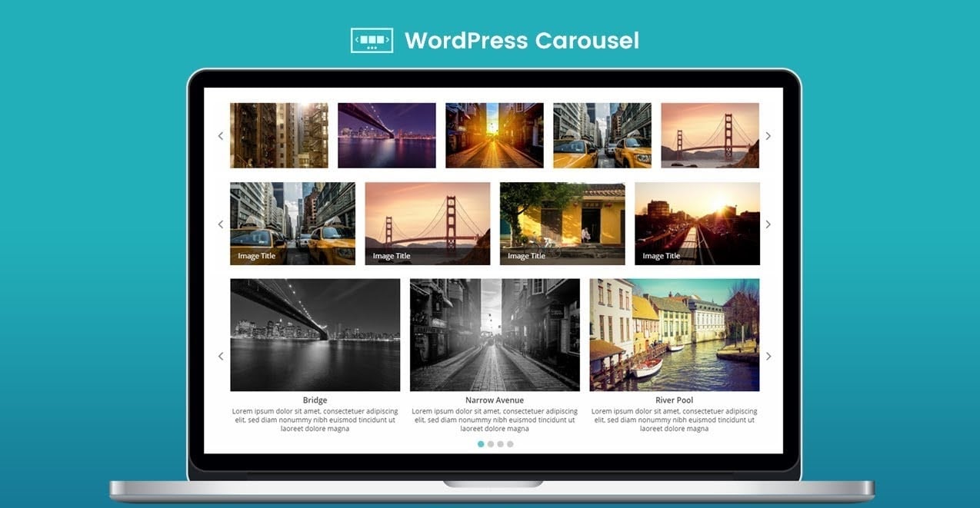The image size is (980, 508).
Task: Show next items in the Image Title carousel
Action: click(x=768, y=224)
